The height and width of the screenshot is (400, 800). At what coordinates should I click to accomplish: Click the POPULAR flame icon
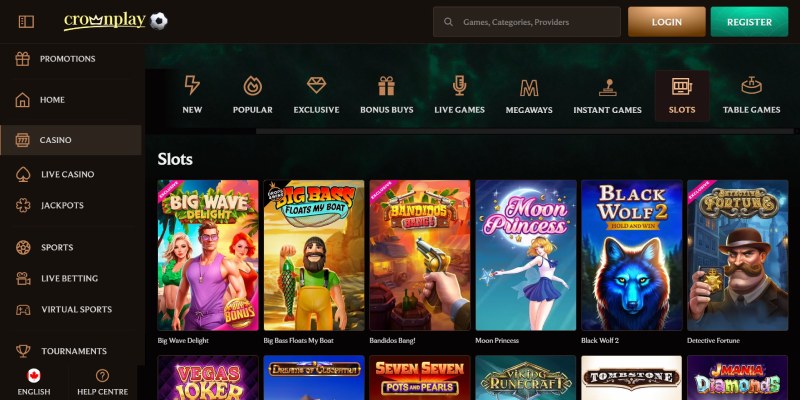253,86
